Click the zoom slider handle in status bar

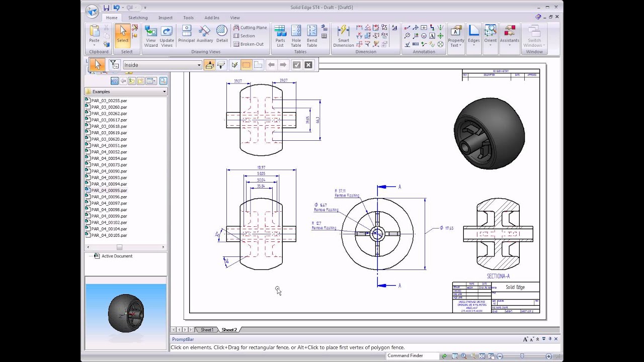[522, 356]
